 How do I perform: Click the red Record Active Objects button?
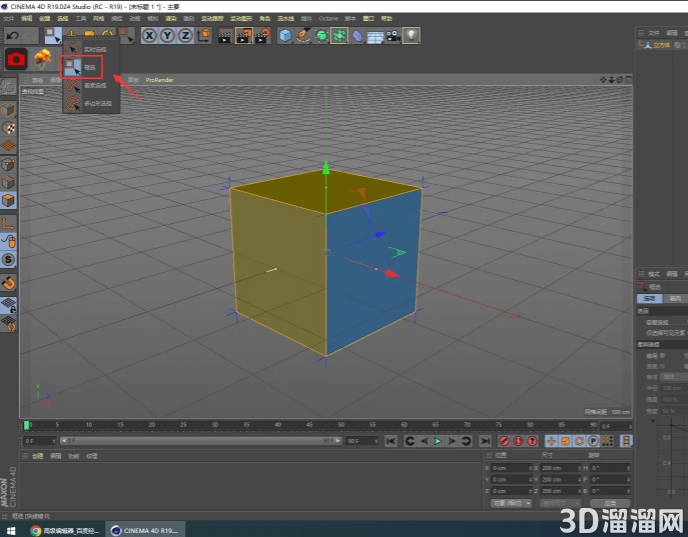pos(504,441)
